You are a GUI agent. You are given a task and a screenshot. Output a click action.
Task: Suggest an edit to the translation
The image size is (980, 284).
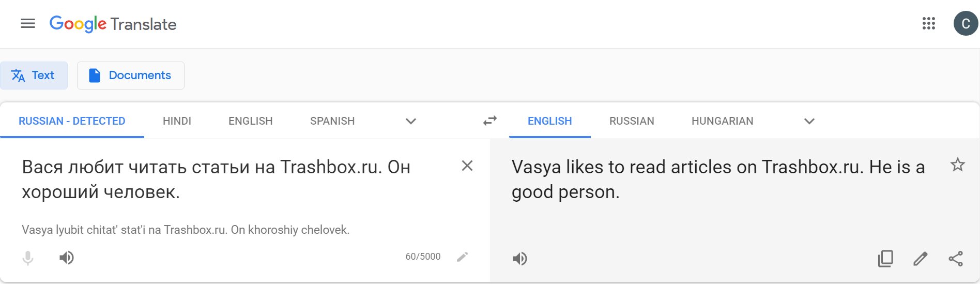point(921,259)
